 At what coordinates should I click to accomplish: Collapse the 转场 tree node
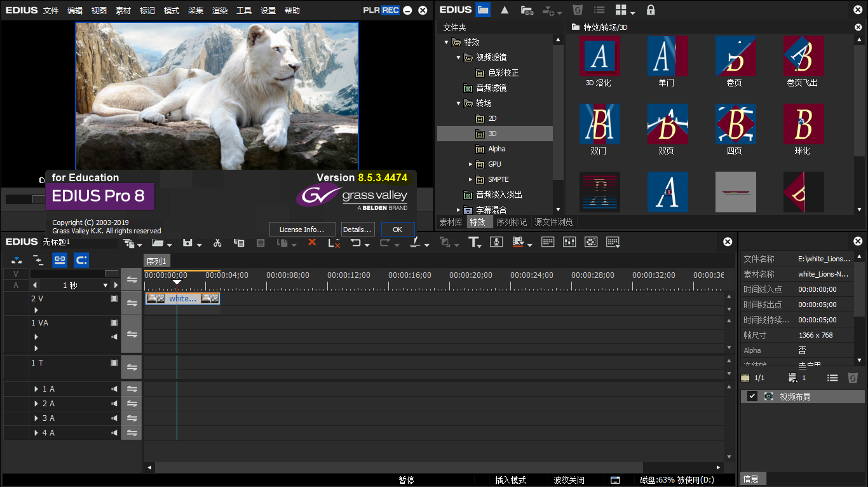(459, 103)
